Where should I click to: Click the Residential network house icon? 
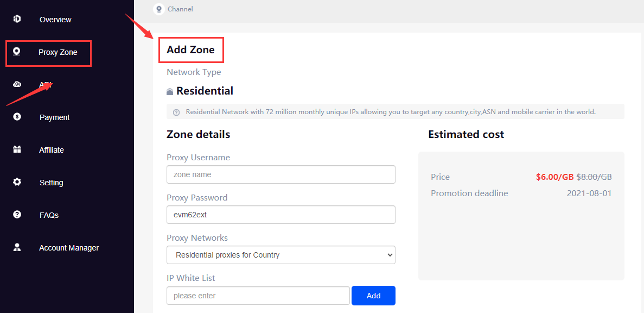(170, 91)
